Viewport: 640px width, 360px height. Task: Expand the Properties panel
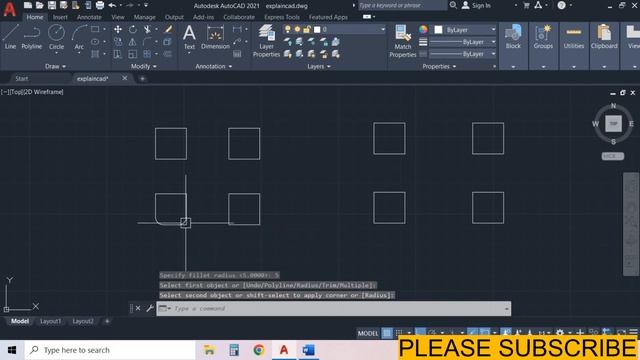click(x=439, y=66)
